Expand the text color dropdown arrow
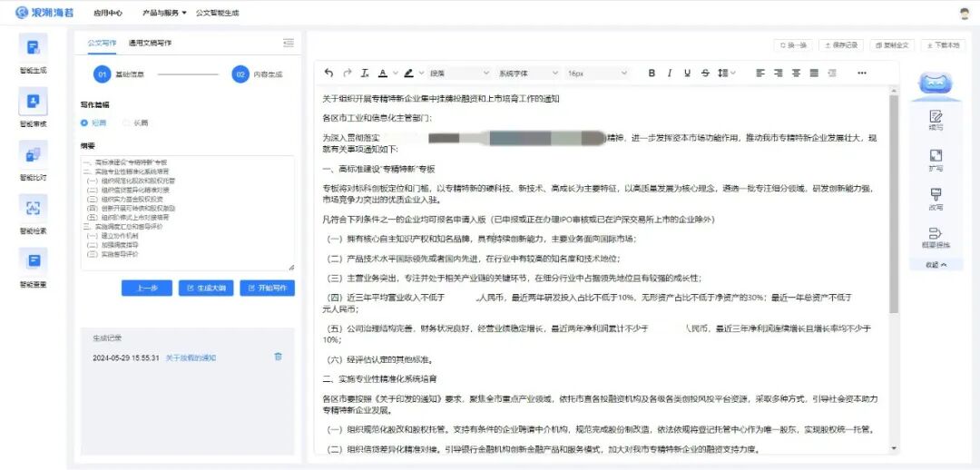 (395, 73)
